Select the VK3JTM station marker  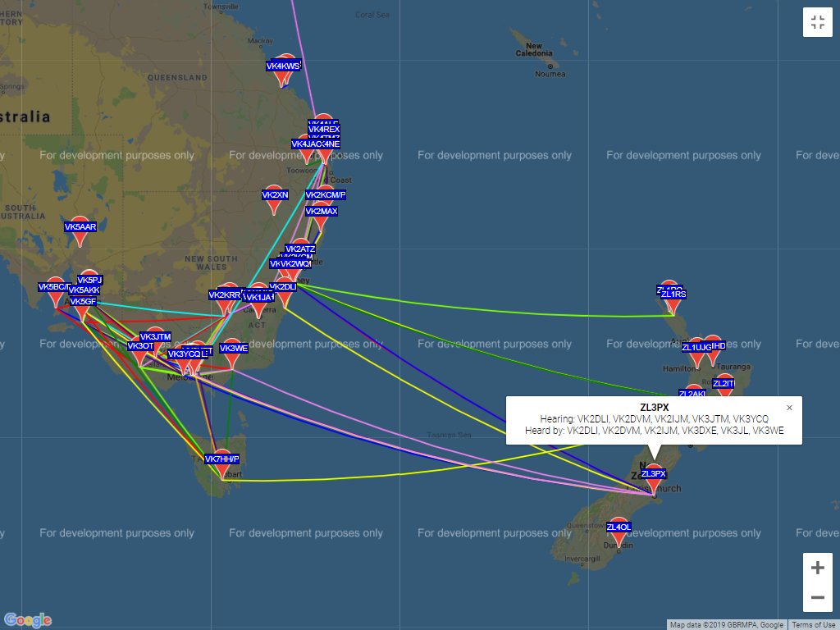tap(155, 337)
